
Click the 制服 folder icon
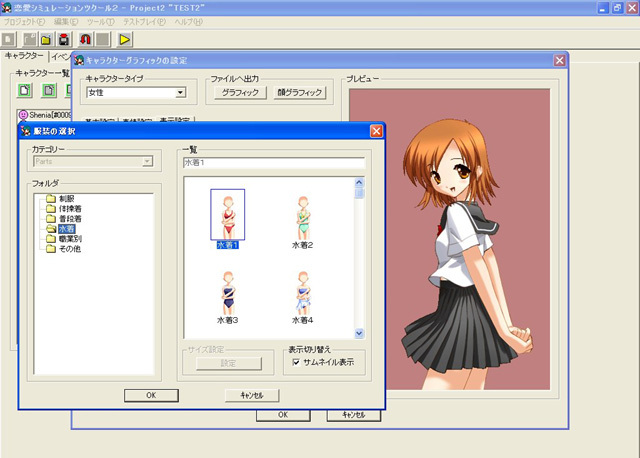click(51, 199)
